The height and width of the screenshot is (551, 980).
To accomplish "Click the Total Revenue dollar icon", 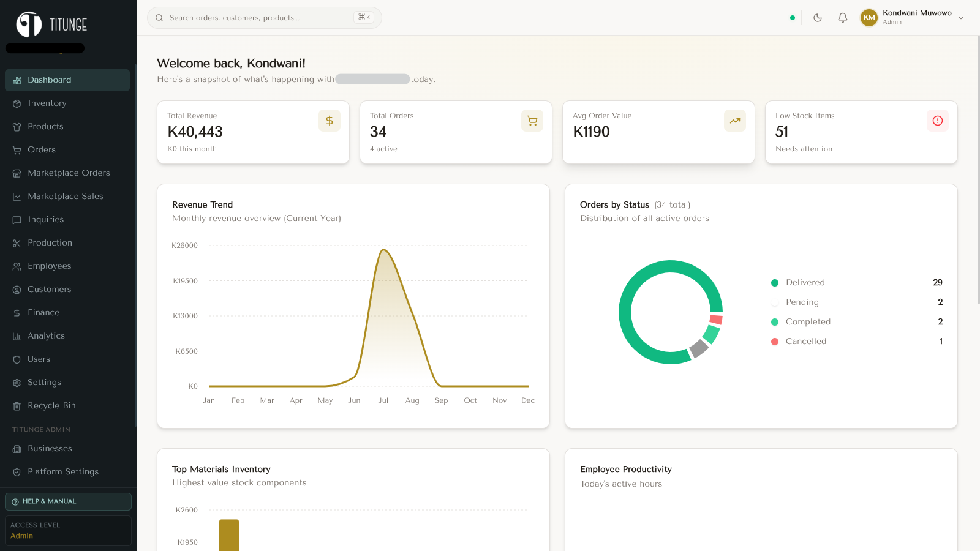I will click(x=330, y=121).
